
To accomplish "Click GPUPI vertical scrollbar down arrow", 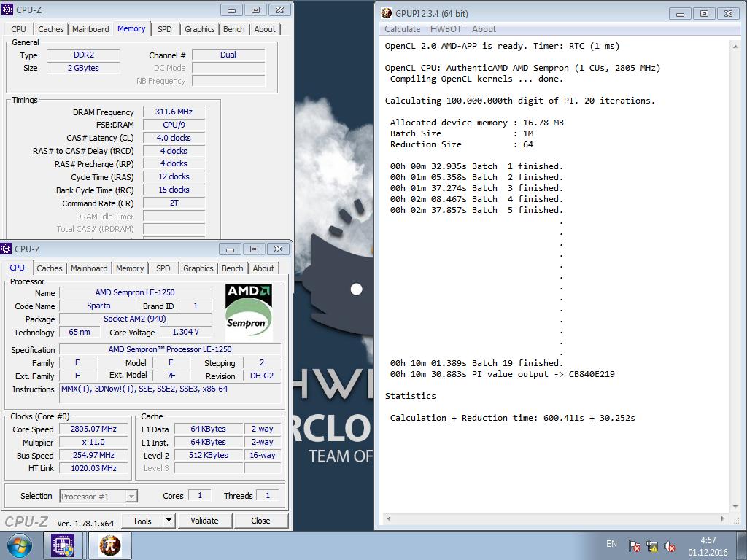I will click(x=735, y=507).
